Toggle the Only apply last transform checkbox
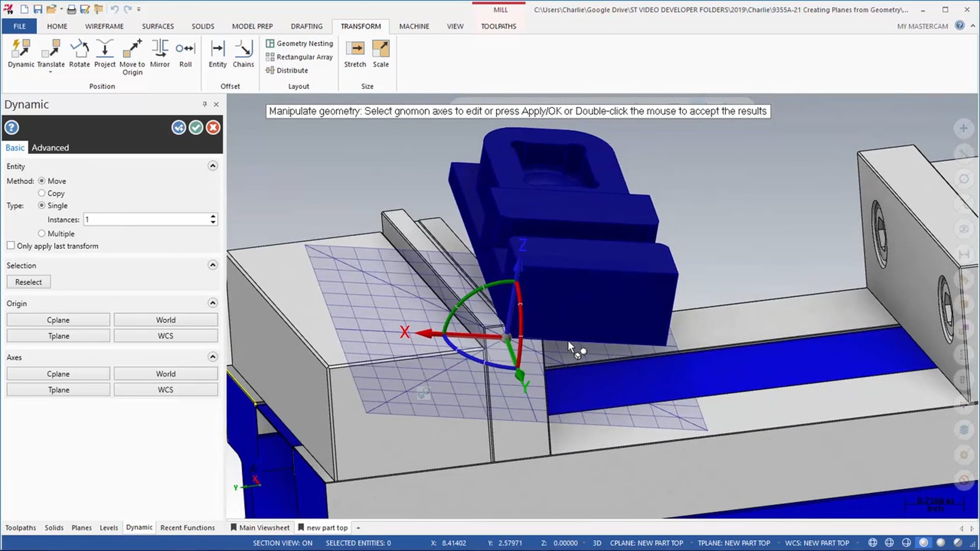 point(10,245)
